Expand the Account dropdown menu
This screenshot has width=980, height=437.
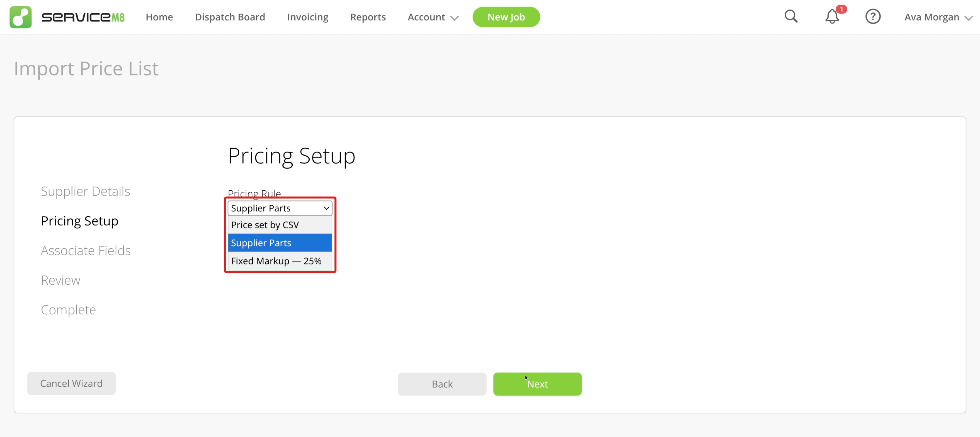[x=433, y=17]
